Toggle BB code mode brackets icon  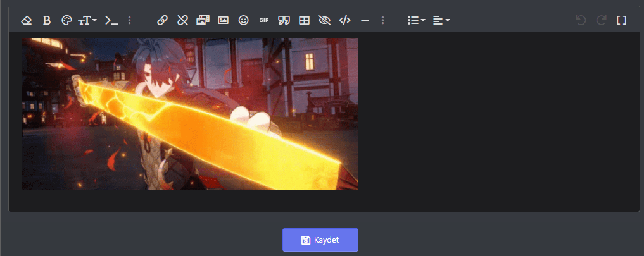[x=621, y=20]
